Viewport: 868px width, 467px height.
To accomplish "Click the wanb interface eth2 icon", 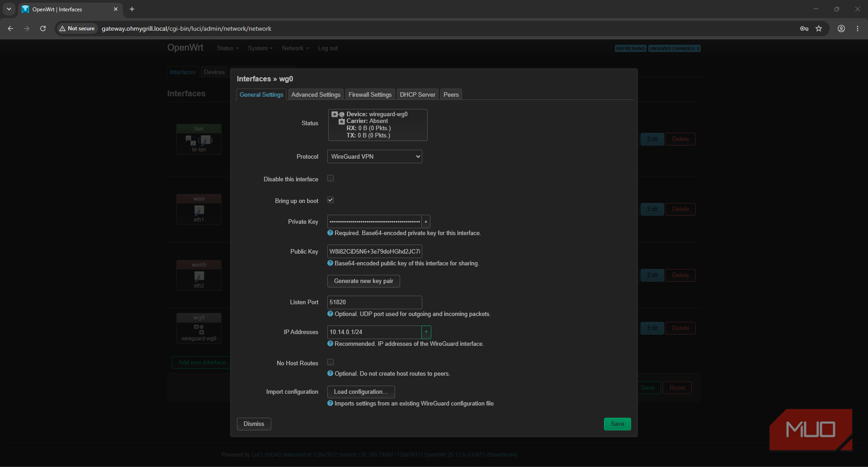I will pyautogui.click(x=199, y=276).
